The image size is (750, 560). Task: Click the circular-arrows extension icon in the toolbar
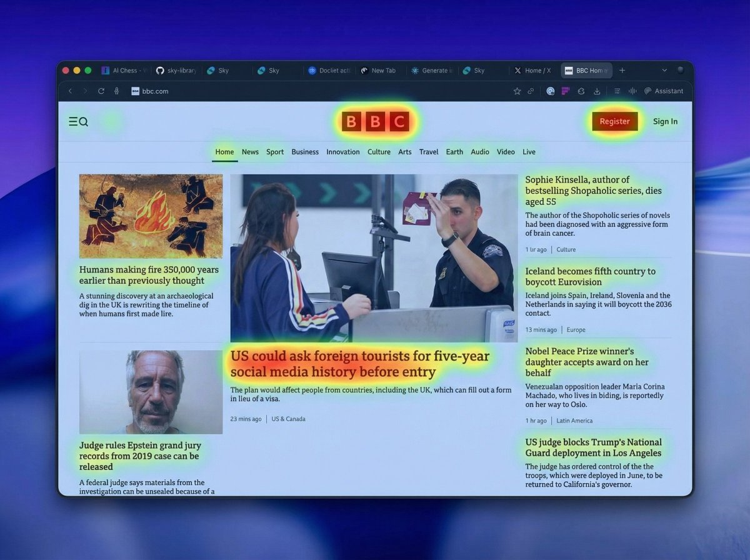coord(581,91)
